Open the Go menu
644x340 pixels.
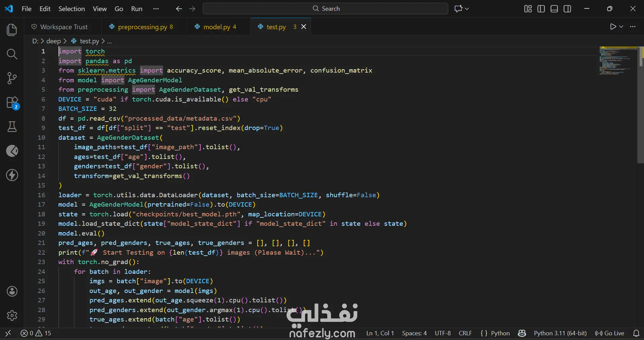[119, 9]
